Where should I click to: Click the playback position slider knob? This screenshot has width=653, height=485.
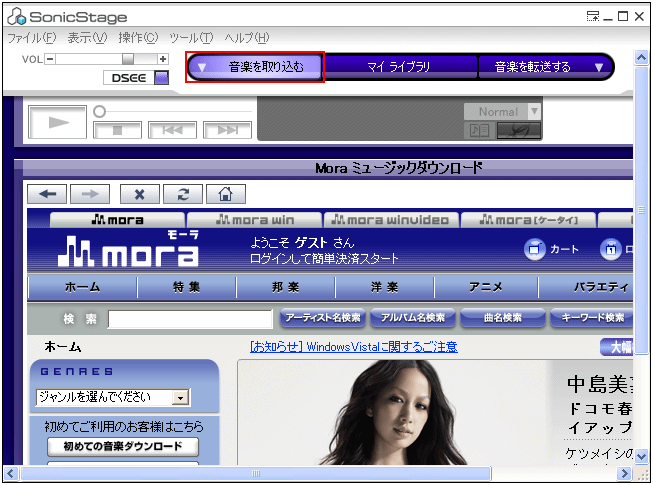coord(100,111)
